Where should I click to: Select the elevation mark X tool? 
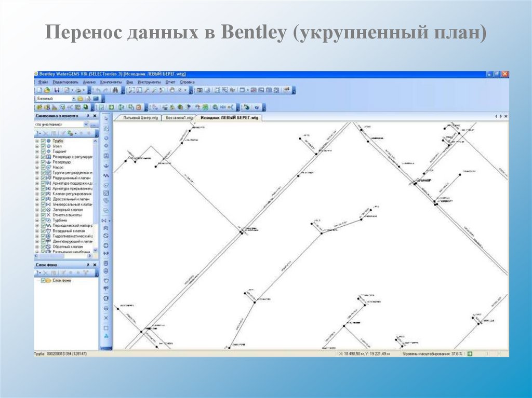106,318
